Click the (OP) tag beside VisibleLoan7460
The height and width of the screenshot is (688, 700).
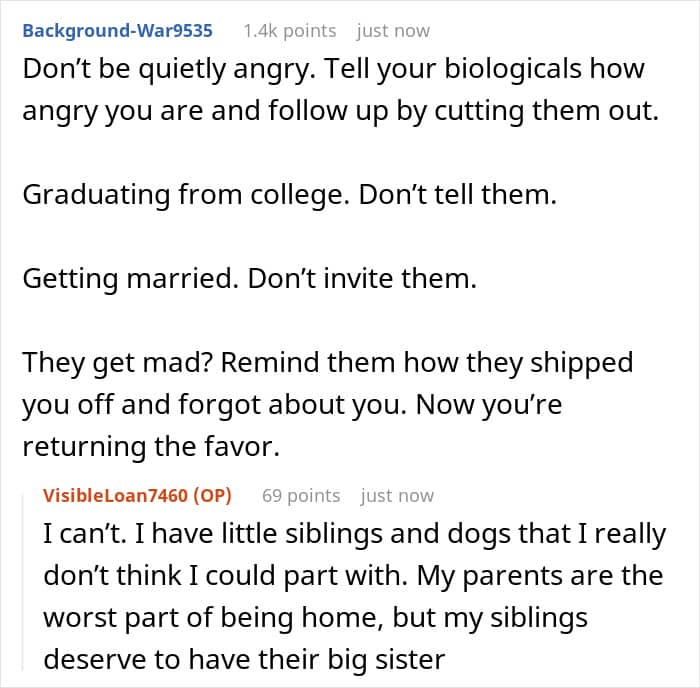point(213,495)
